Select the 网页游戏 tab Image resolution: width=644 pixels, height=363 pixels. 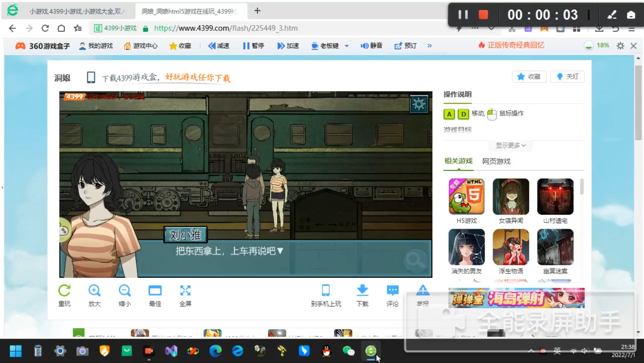(496, 162)
